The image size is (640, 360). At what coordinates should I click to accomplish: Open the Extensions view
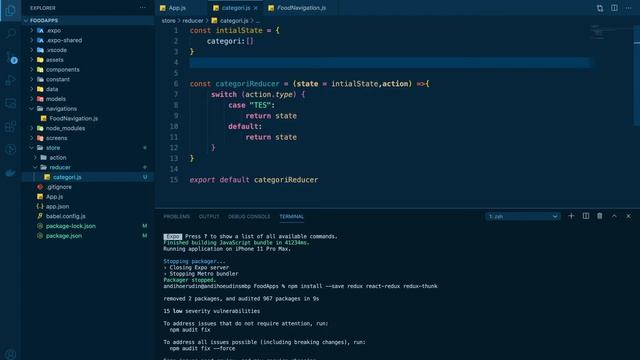(x=11, y=126)
